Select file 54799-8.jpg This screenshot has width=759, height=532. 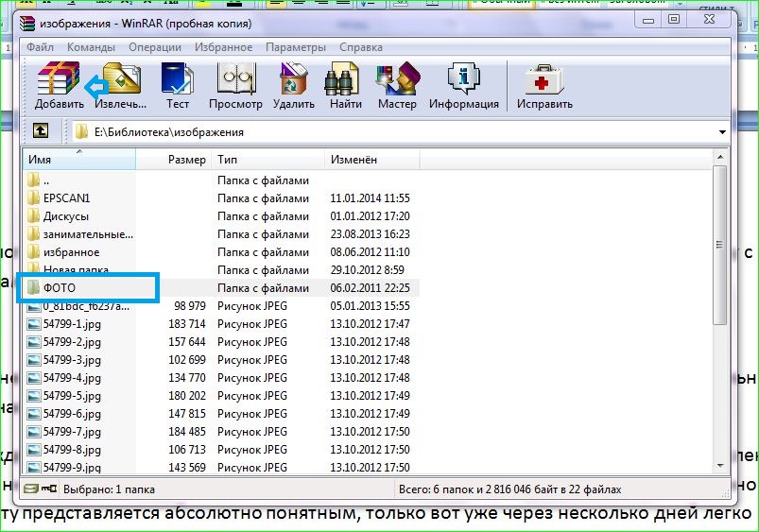pos(72,449)
